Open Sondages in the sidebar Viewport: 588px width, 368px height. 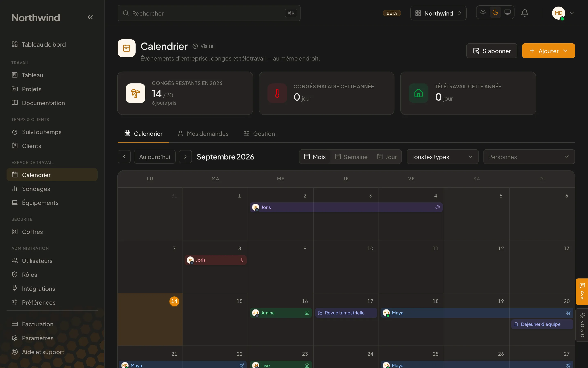coord(52,189)
